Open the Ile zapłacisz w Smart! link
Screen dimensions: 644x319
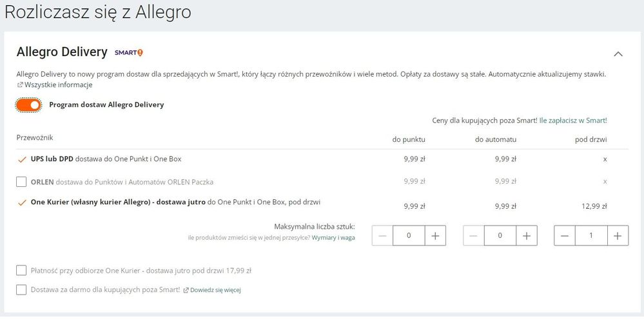coord(572,121)
